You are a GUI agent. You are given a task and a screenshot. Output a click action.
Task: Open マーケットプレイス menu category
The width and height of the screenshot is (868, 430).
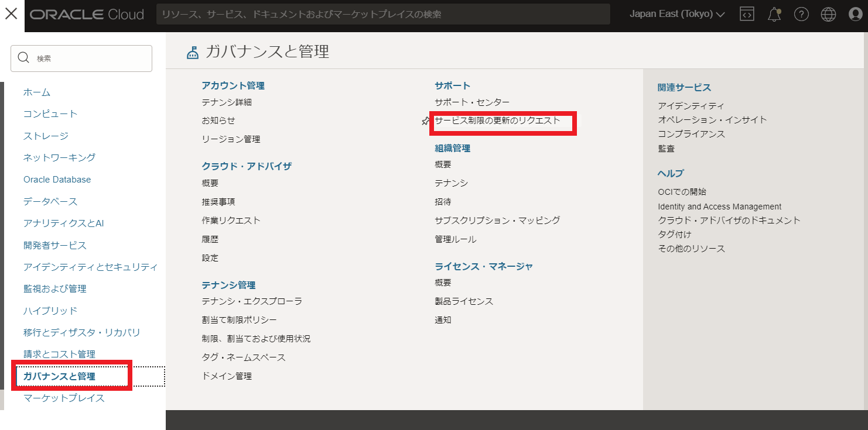tap(64, 398)
